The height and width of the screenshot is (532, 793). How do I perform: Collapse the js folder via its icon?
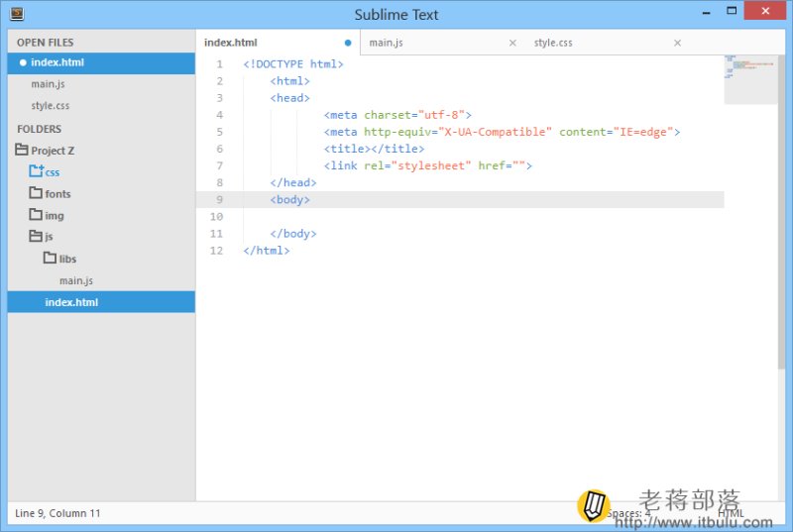36,236
